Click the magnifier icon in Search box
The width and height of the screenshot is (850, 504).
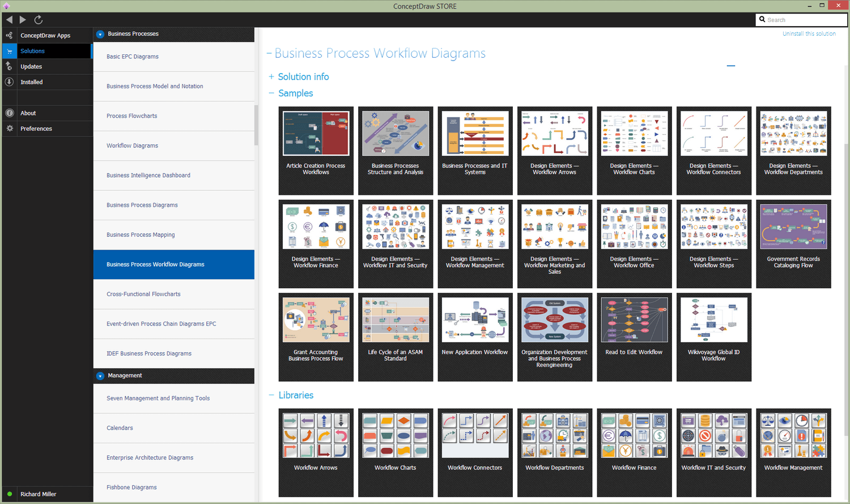(762, 19)
